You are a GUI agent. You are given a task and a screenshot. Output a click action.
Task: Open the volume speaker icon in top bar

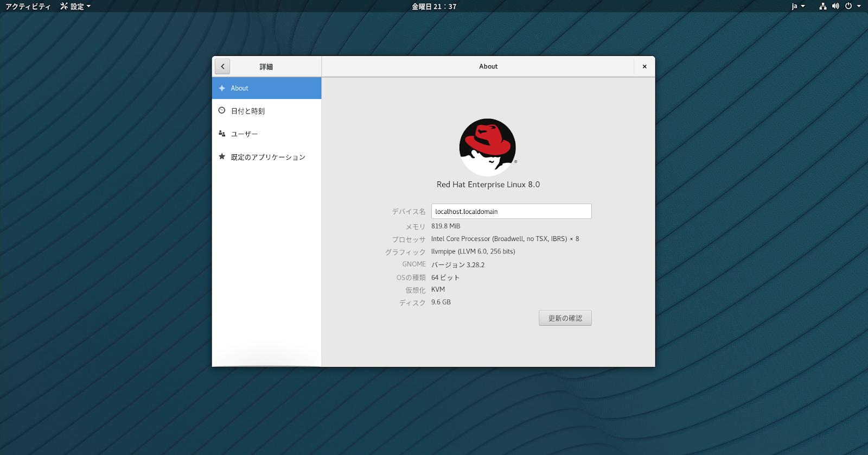pyautogui.click(x=835, y=7)
